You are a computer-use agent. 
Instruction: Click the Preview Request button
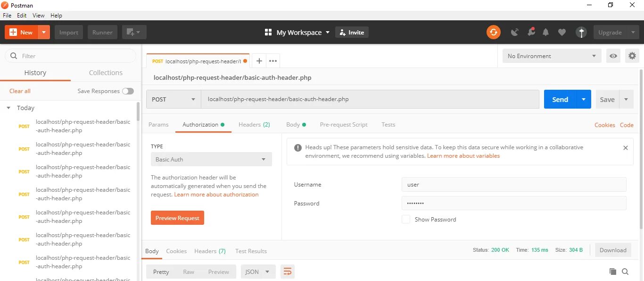pyautogui.click(x=177, y=218)
